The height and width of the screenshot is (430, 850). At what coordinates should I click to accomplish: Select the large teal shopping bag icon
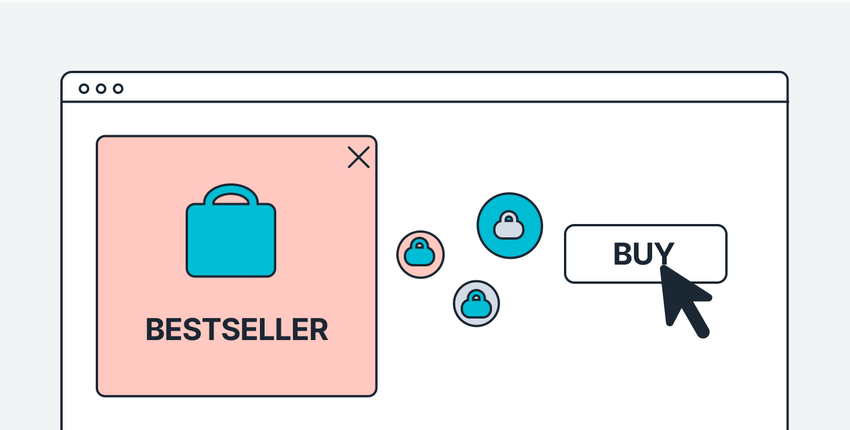pyautogui.click(x=231, y=238)
